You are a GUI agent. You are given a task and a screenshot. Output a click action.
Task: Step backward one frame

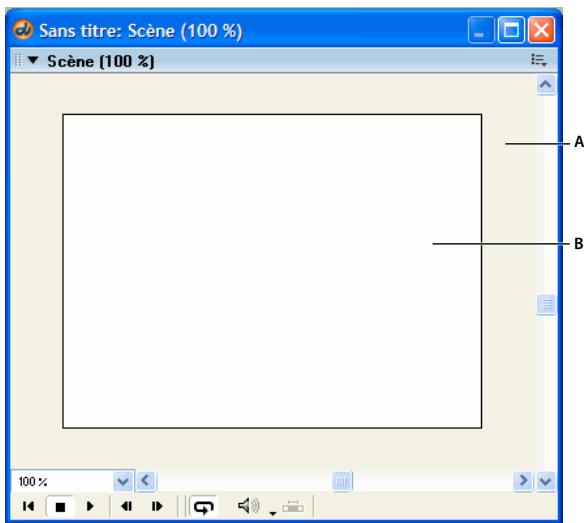127,506
